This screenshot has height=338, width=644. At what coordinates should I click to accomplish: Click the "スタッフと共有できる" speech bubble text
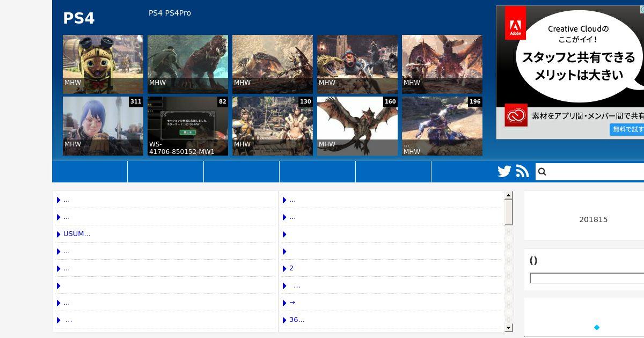click(x=578, y=57)
